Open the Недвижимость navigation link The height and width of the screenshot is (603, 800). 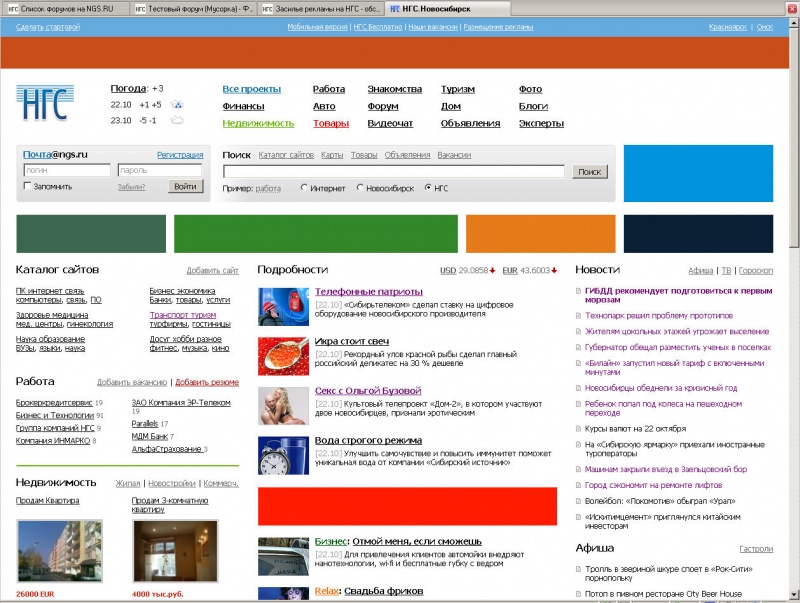[x=258, y=124]
